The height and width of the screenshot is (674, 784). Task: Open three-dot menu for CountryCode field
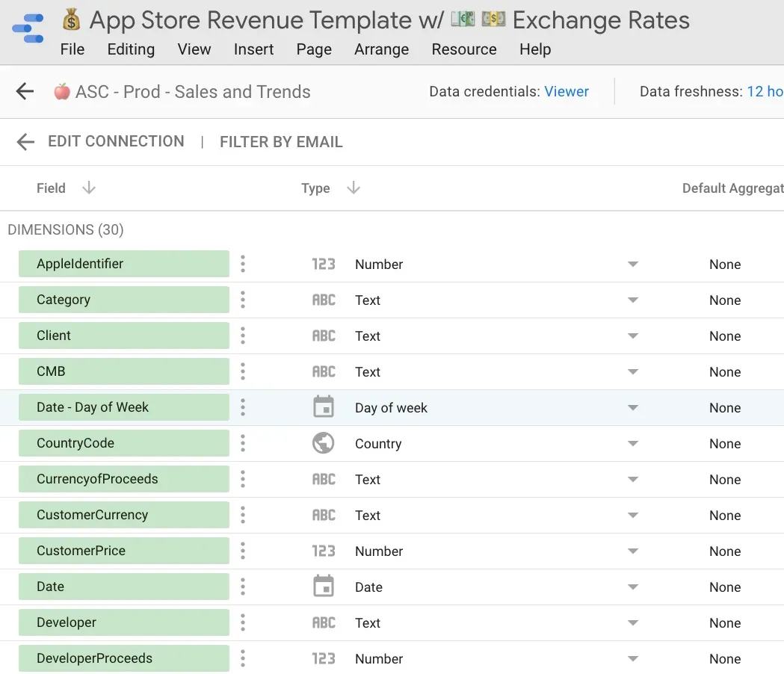tap(243, 443)
